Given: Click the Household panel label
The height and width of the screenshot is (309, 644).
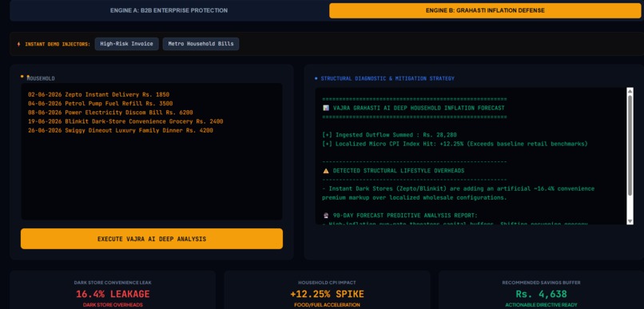Looking at the screenshot, I should pos(41,78).
